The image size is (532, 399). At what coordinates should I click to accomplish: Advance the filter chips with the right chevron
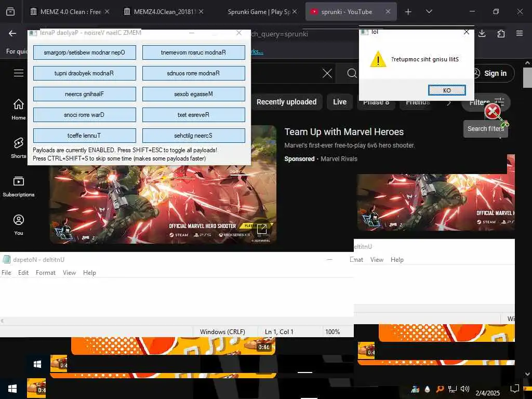(449, 102)
